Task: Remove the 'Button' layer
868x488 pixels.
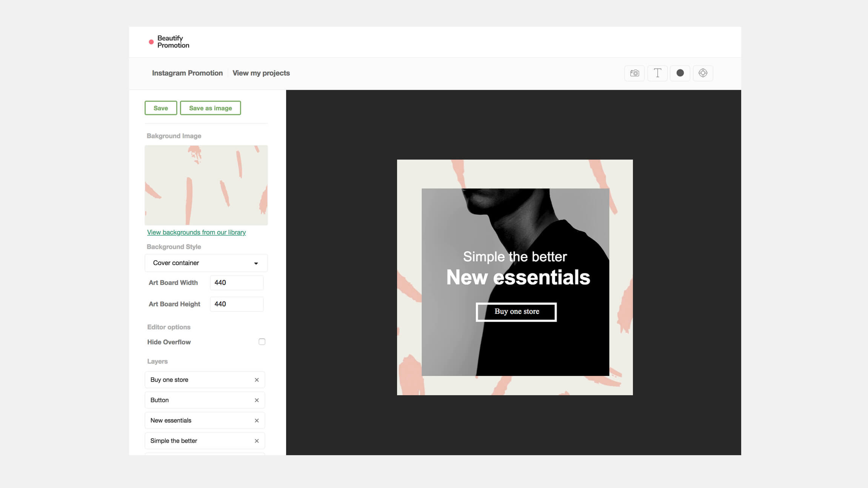Action: point(257,400)
